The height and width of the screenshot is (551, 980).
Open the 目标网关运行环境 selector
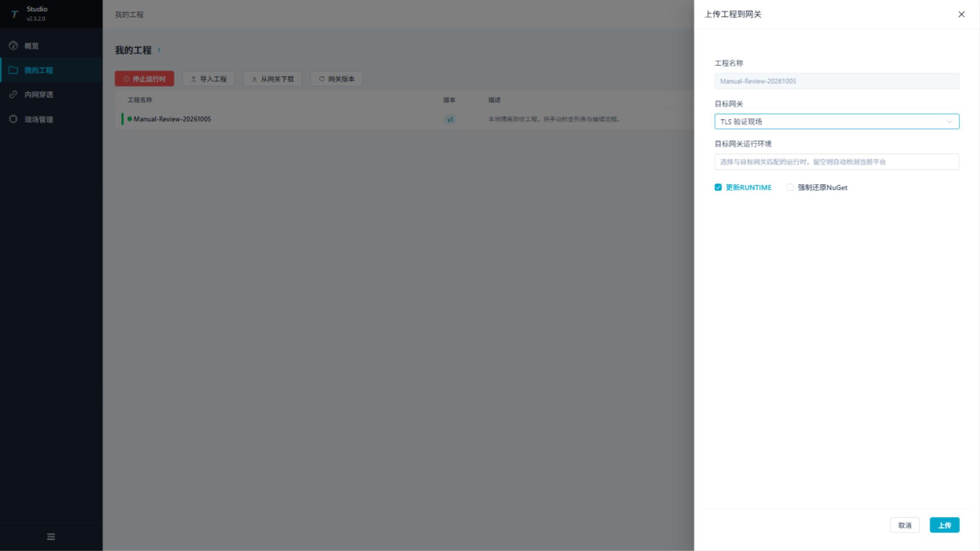837,162
